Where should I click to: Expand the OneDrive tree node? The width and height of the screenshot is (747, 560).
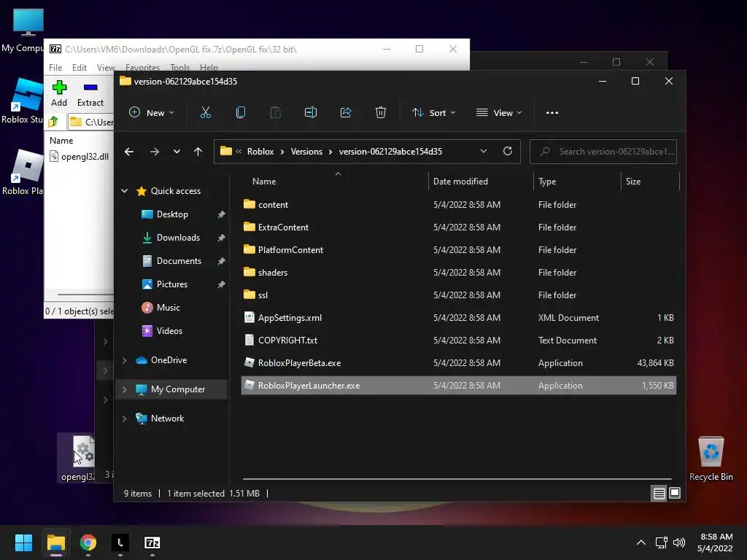coord(124,360)
